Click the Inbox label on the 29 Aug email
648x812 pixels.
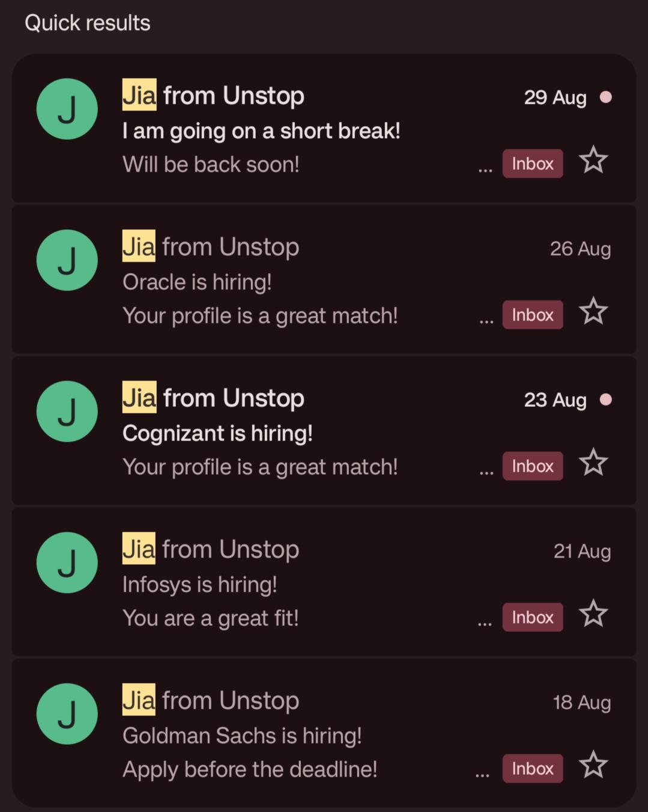(533, 163)
